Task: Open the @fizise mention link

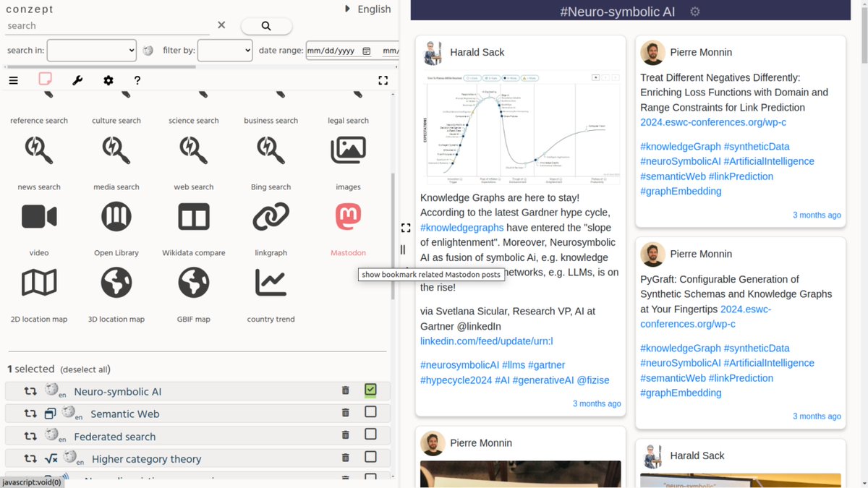Action: (x=593, y=380)
